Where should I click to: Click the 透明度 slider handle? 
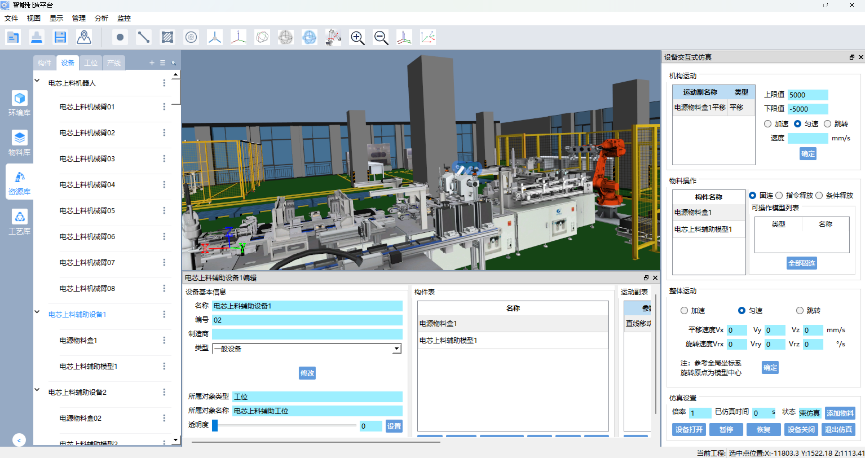(215, 425)
